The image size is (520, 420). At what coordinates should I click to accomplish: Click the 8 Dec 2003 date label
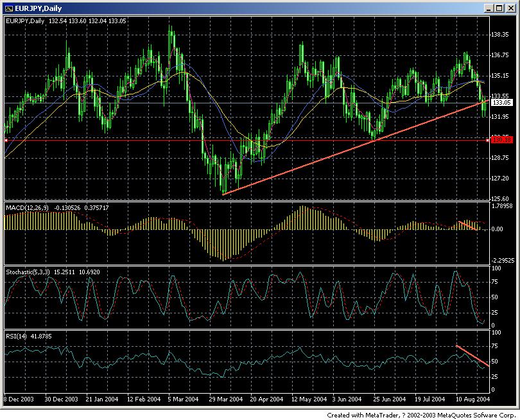(x=19, y=399)
